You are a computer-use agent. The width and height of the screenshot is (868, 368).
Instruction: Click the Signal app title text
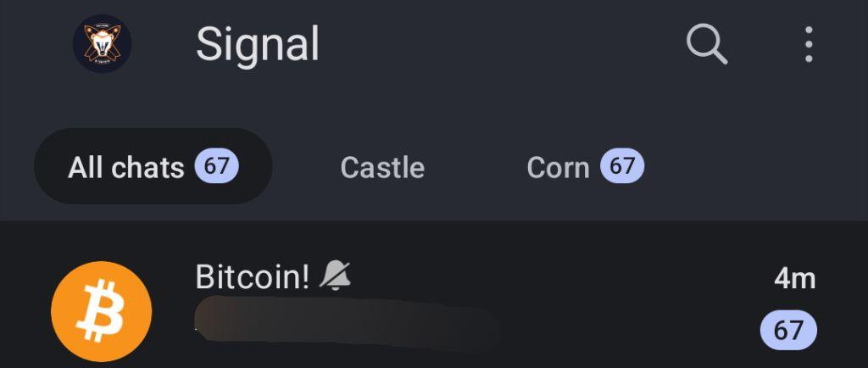point(258,44)
